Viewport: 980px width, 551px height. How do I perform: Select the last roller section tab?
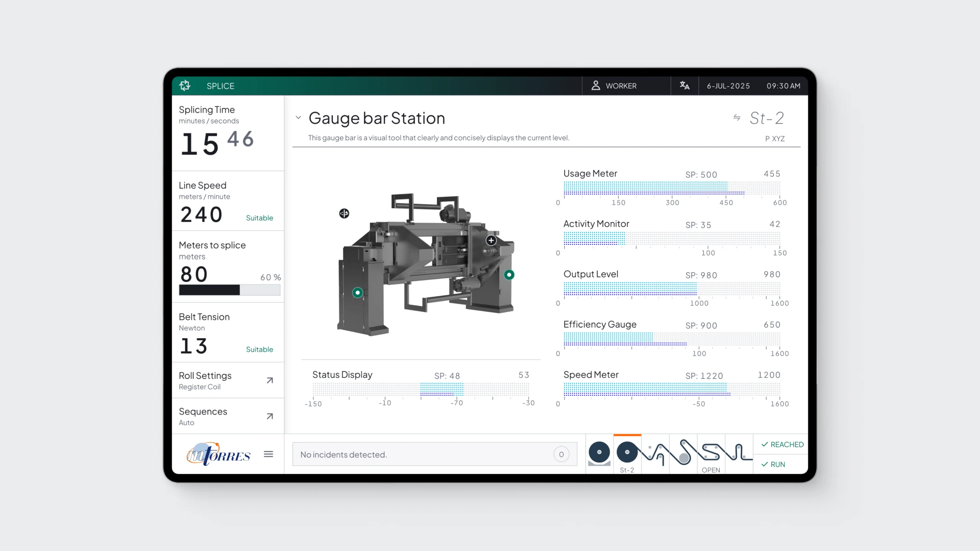pos(739,453)
